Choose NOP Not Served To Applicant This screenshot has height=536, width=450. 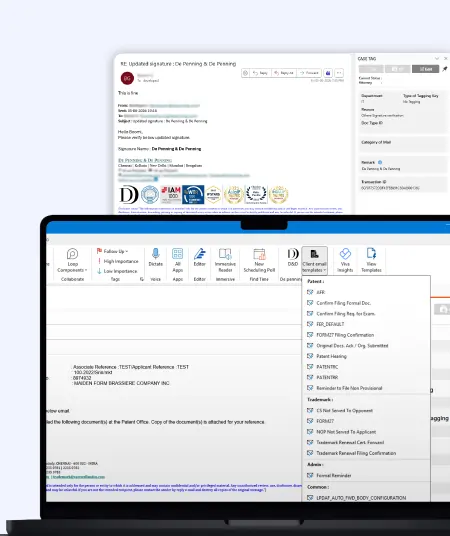(x=366, y=432)
